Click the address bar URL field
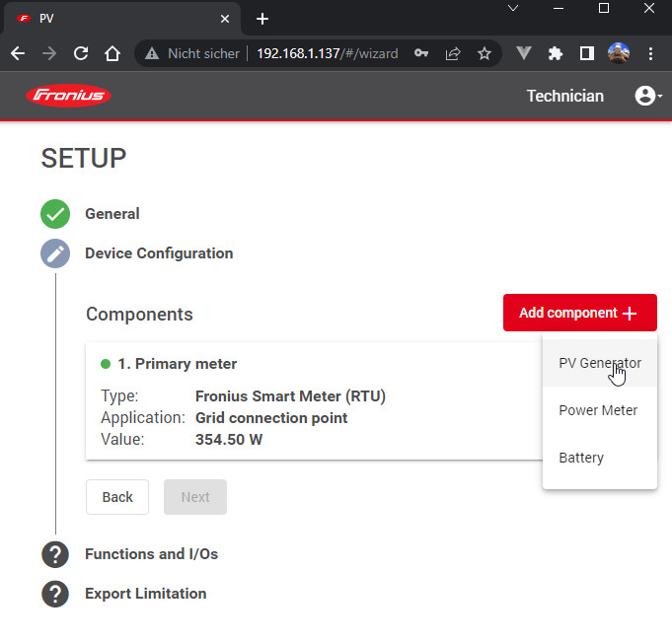The height and width of the screenshot is (643, 672). [x=326, y=54]
